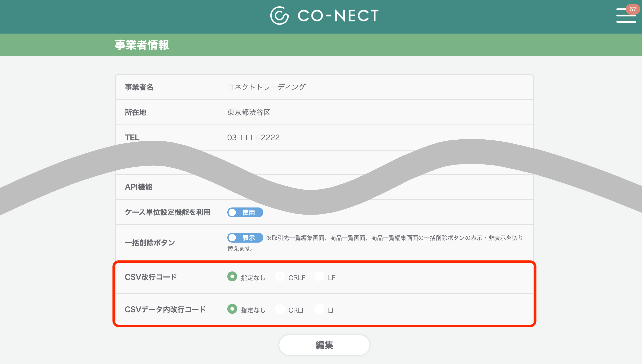Select LF for CSV改行コード
The height and width of the screenshot is (364, 642).
[x=319, y=277]
